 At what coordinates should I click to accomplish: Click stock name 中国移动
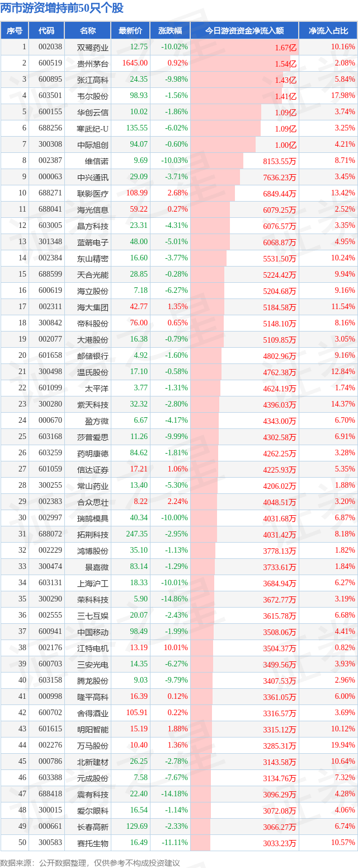[x=93, y=632]
